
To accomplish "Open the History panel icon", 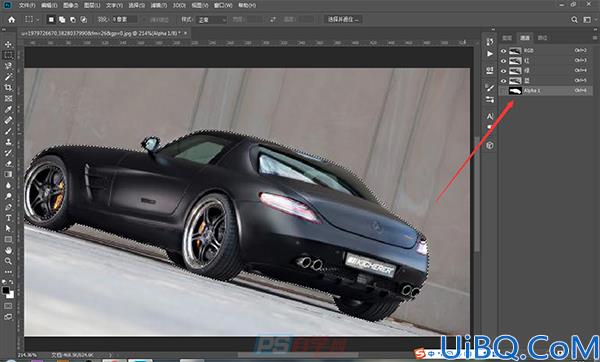I will [490, 42].
